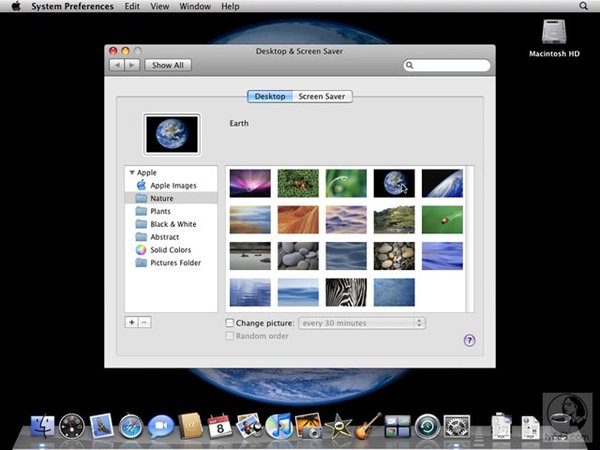Choose the gray pebbles wallpaper thumbnail

click(298, 256)
